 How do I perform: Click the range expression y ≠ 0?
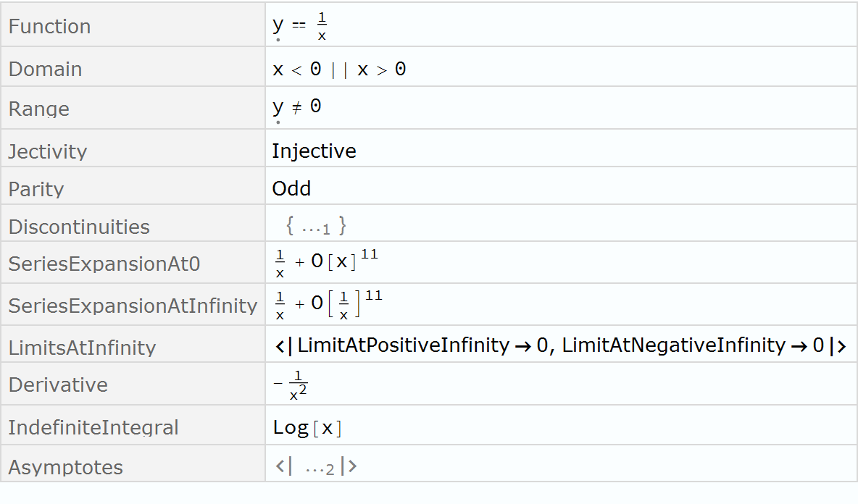point(296,107)
